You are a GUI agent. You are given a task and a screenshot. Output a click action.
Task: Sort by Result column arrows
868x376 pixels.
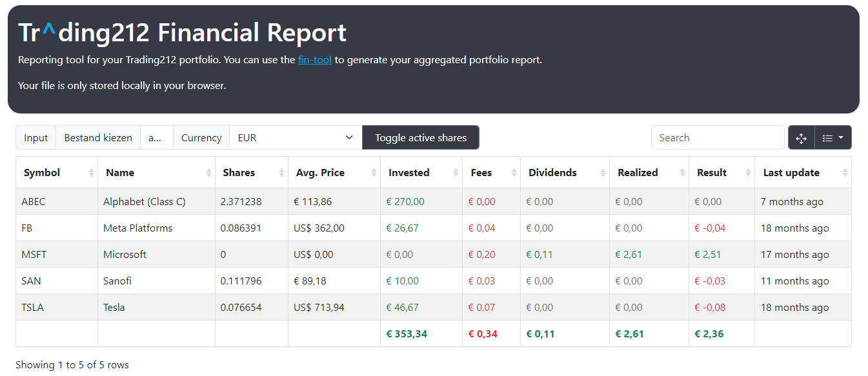point(748,173)
